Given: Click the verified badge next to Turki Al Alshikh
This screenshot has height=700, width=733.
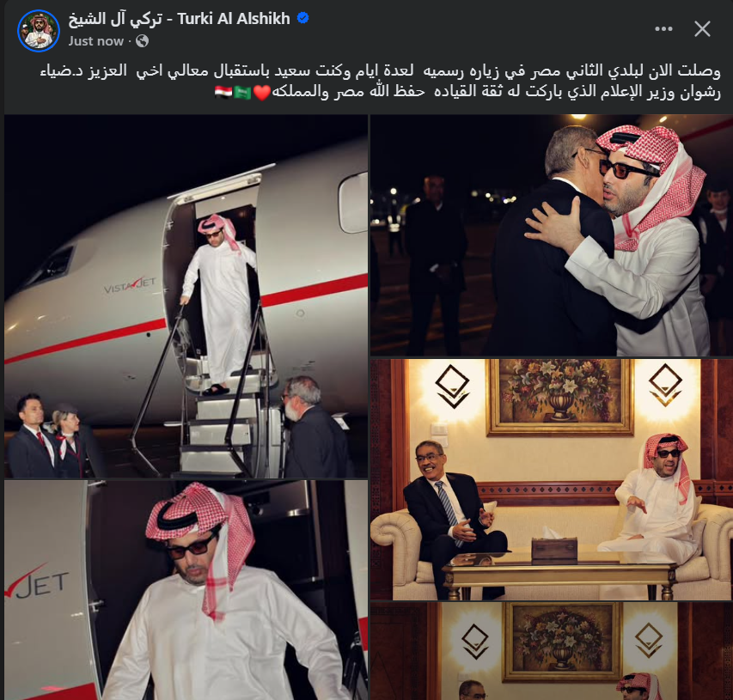Looking at the screenshot, I should pyautogui.click(x=303, y=18).
